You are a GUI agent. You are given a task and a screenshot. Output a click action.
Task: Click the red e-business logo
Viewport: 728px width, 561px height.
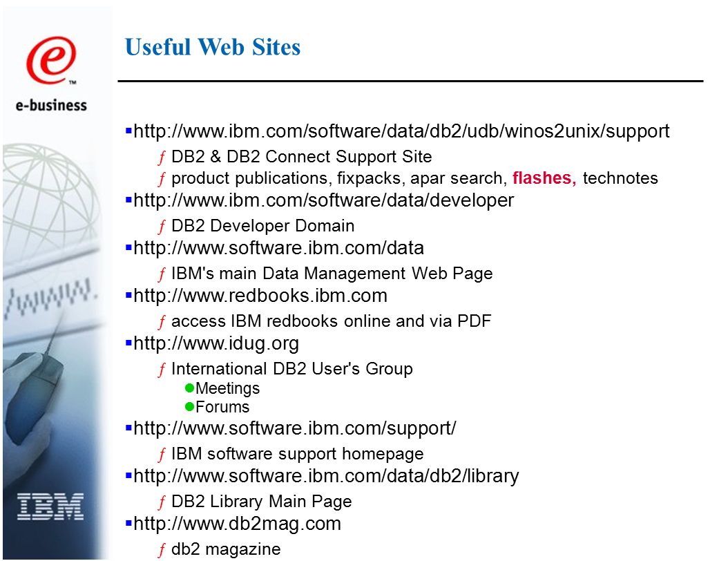tap(51, 60)
